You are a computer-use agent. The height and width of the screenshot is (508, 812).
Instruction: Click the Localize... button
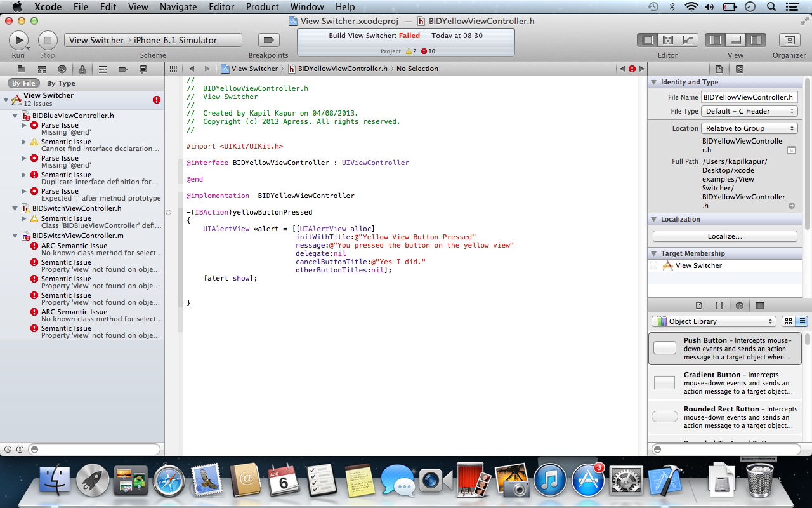point(724,236)
